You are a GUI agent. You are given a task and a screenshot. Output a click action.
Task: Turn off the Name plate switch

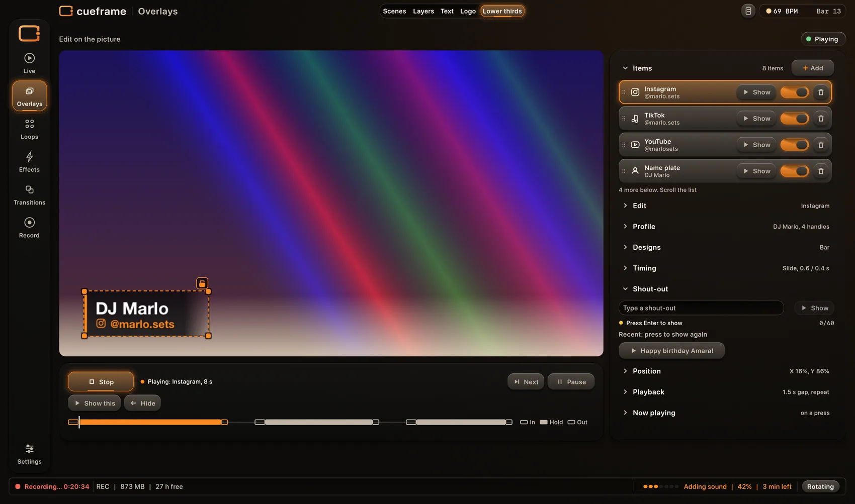(795, 171)
